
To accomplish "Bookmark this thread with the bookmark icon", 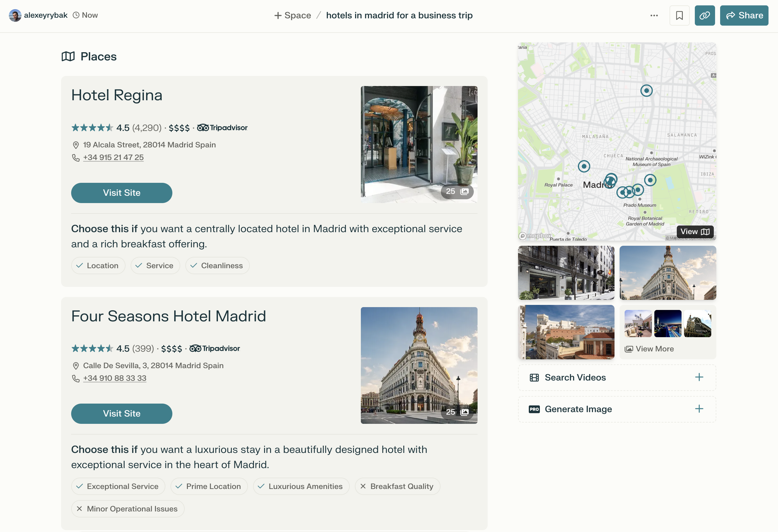I will [x=679, y=15].
